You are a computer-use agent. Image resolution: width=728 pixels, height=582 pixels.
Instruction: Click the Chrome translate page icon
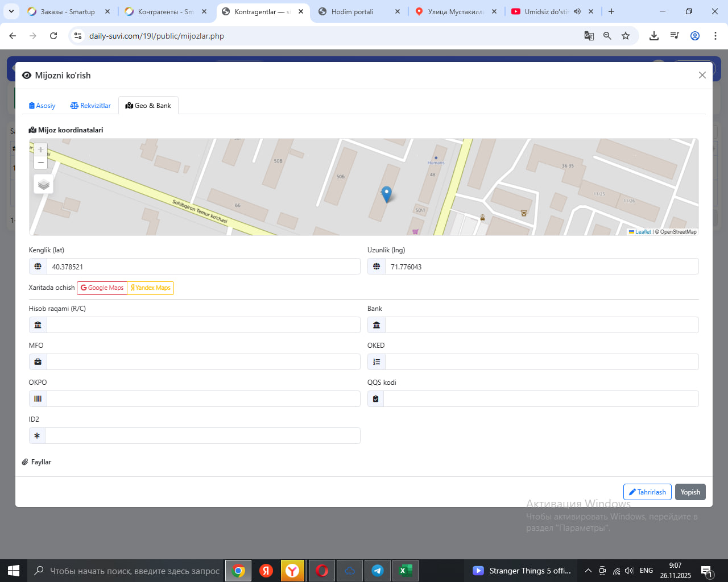pyautogui.click(x=589, y=36)
